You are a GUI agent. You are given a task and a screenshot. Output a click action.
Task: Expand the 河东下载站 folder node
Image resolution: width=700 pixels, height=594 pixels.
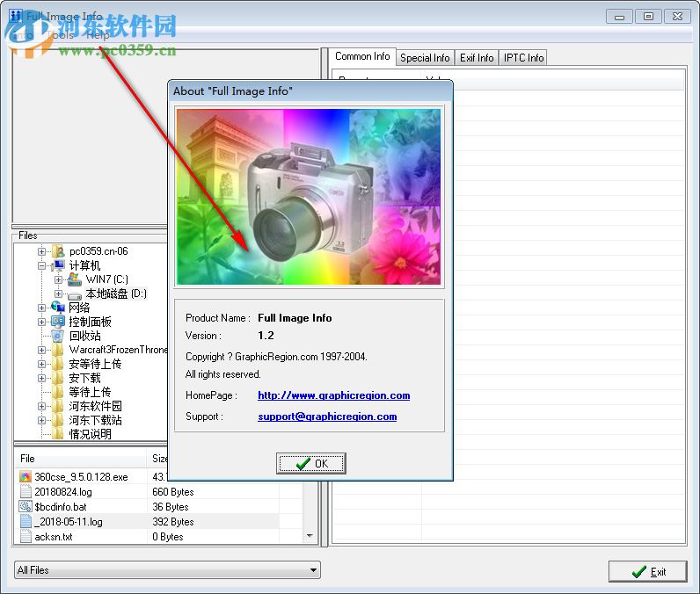[41, 420]
